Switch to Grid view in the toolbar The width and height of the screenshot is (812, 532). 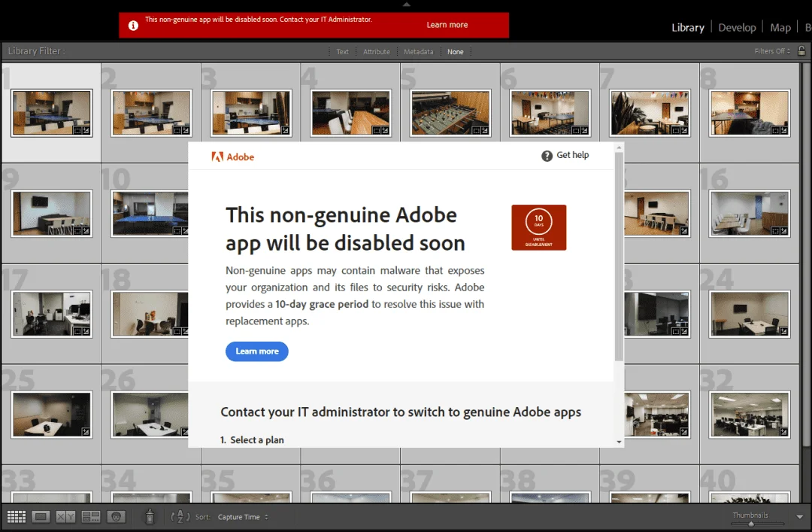point(16,516)
